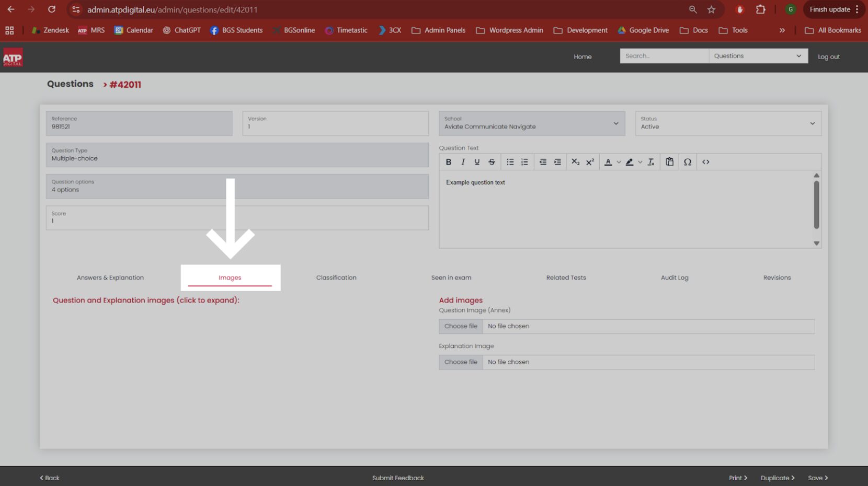This screenshot has height=486, width=868.
Task: Apply strikethrough formatting to question text
Action: pos(492,162)
